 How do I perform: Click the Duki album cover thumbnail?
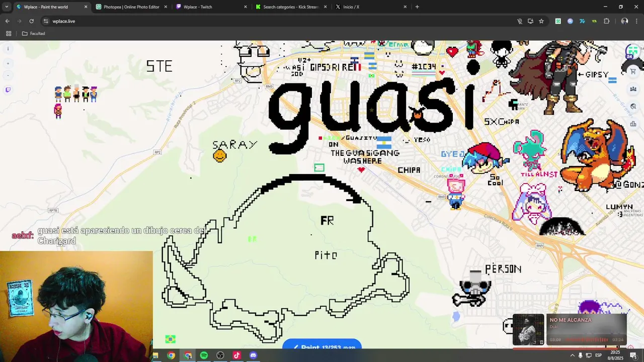click(528, 329)
